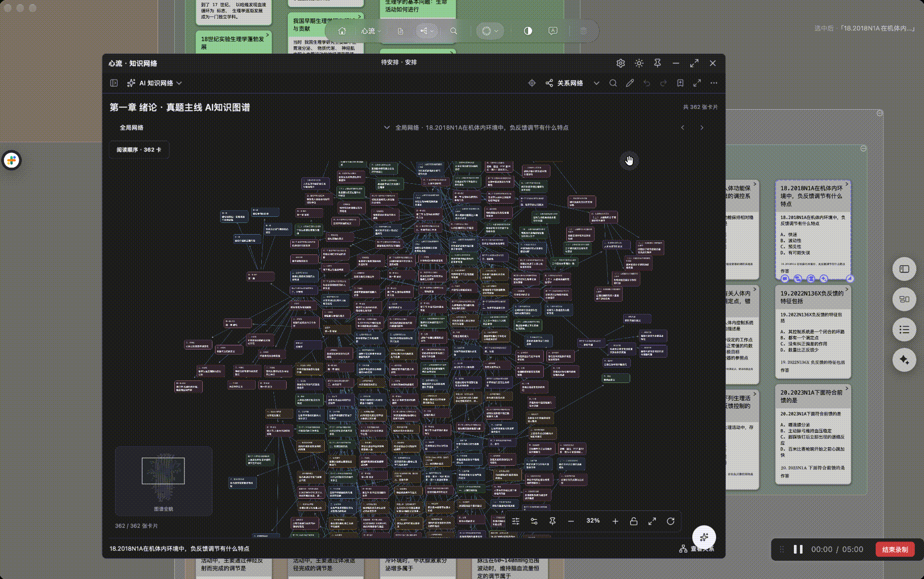The width and height of the screenshot is (924, 579).
Task: Click the 阅读顺序 · 362 卡 button
Action: coord(139,150)
